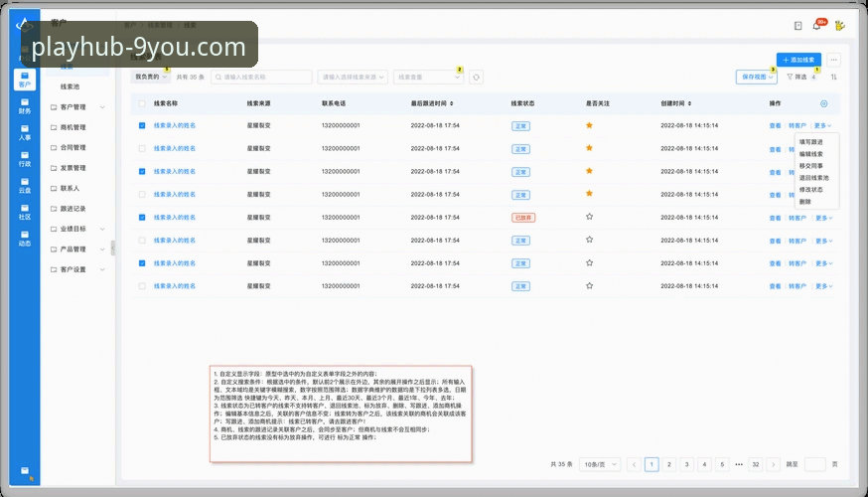Click 转客户 in the 已放弃 row

coord(797,218)
